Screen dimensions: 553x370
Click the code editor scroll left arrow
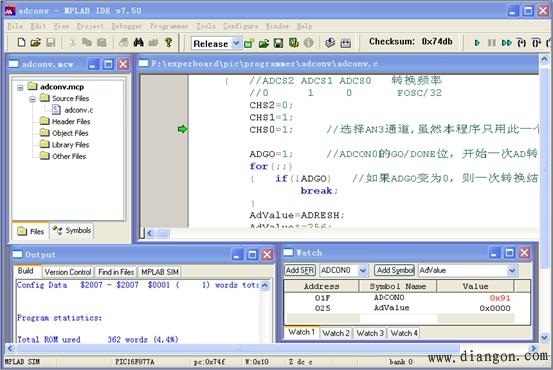150,233
